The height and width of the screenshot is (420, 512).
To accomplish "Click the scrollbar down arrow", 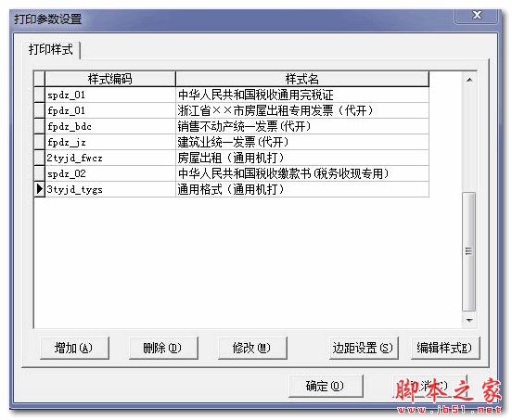I will (x=469, y=320).
